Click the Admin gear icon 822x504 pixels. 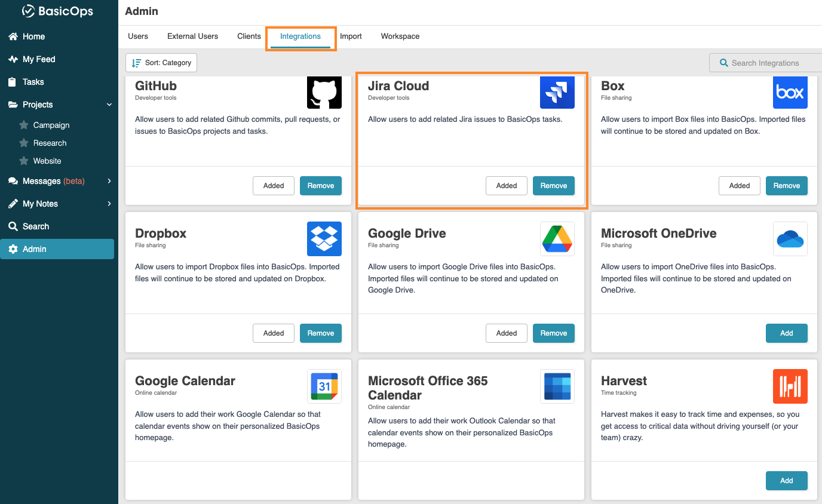[13, 249]
